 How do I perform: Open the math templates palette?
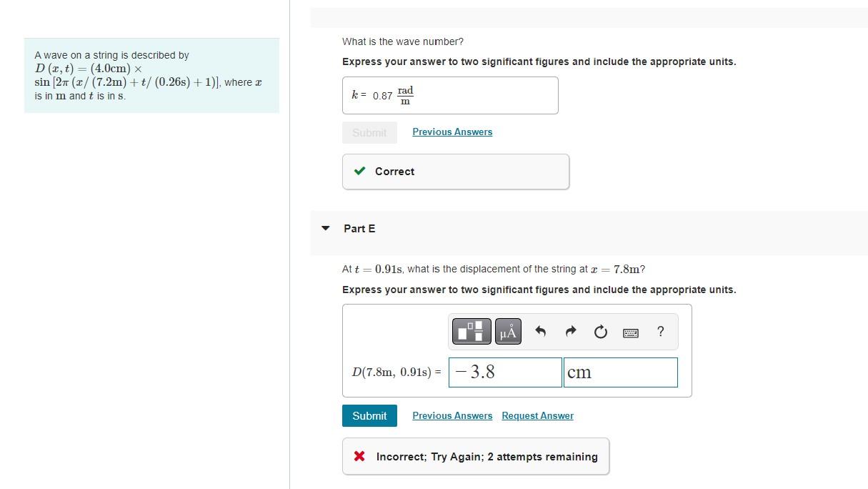[x=471, y=331]
